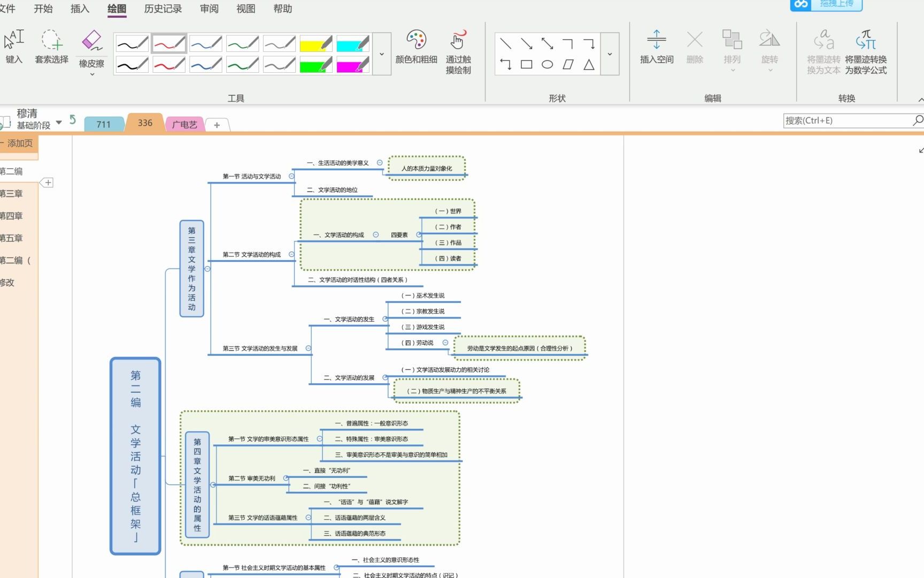Screen dimensions: 924x578
Task: Choose the top-row black pen
Action: (132, 43)
